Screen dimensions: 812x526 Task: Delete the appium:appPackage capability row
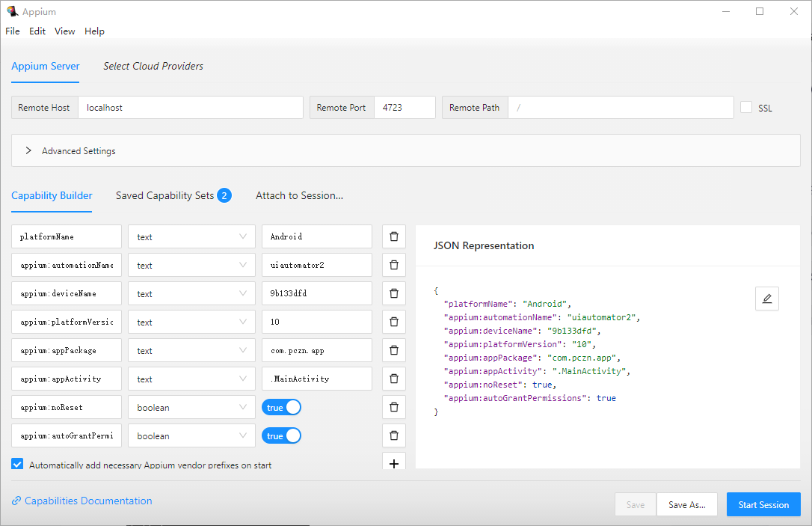(x=393, y=350)
